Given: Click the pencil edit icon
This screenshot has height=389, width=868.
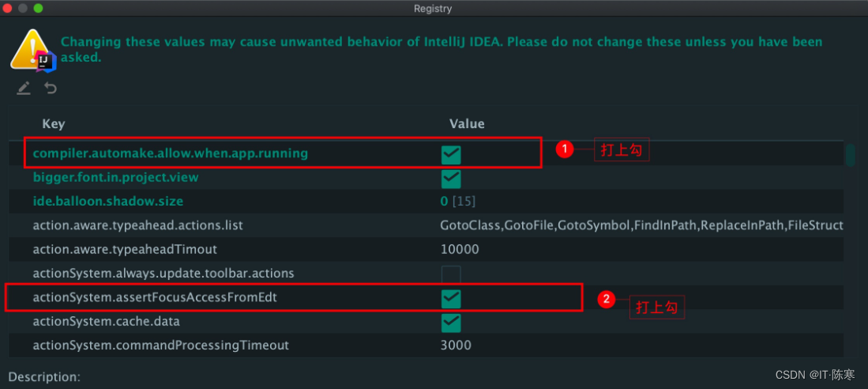Looking at the screenshot, I should pyautogui.click(x=23, y=88).
